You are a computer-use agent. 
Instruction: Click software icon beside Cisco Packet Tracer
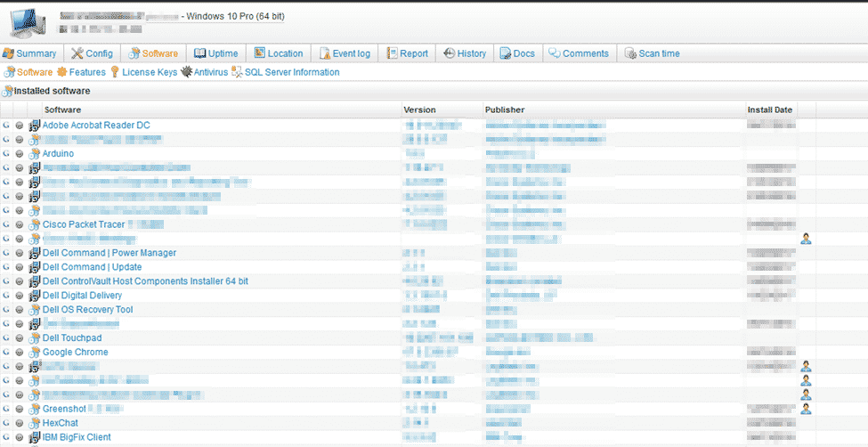[35, 225]
